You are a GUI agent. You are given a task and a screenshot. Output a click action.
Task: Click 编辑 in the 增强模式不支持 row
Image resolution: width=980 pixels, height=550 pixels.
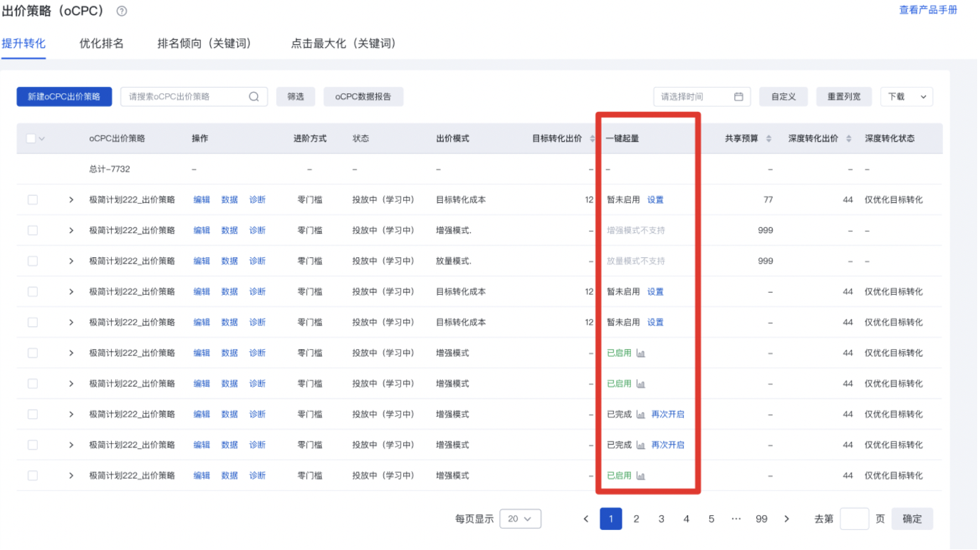[202, 231]
